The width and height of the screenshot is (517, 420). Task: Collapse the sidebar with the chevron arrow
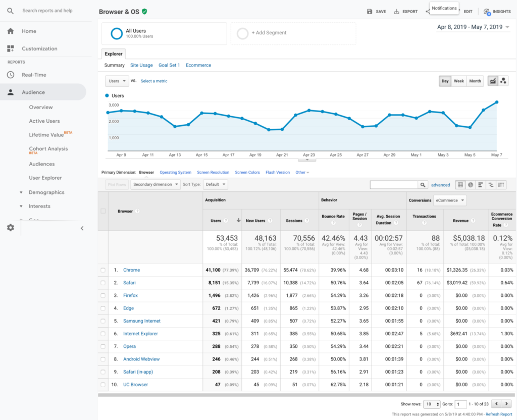[82, 228]
